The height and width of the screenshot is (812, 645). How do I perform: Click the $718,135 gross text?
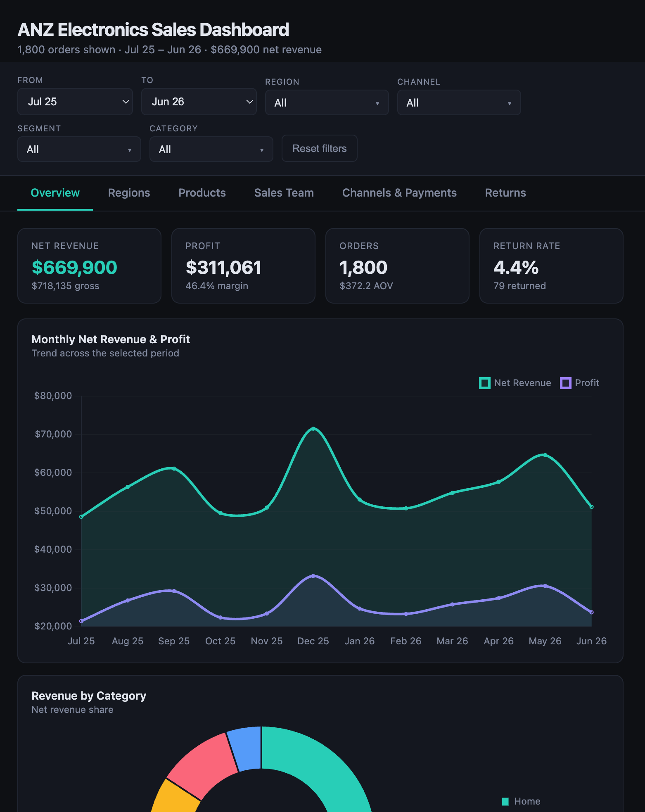[x=65, y=286]
